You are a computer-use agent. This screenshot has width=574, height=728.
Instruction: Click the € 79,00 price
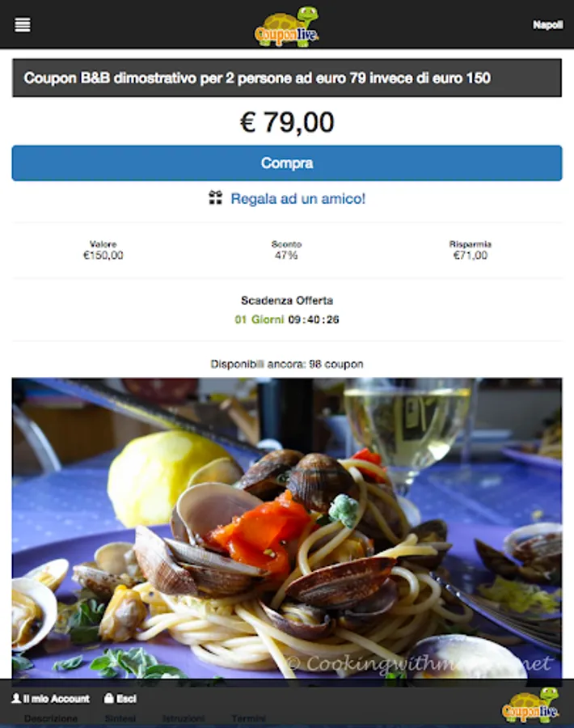287,122
